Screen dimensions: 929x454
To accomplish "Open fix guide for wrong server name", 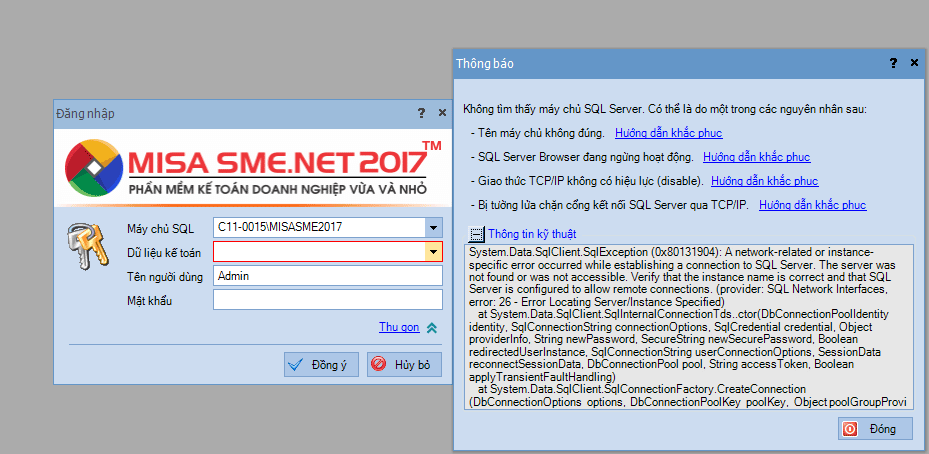I will point(668,133).
